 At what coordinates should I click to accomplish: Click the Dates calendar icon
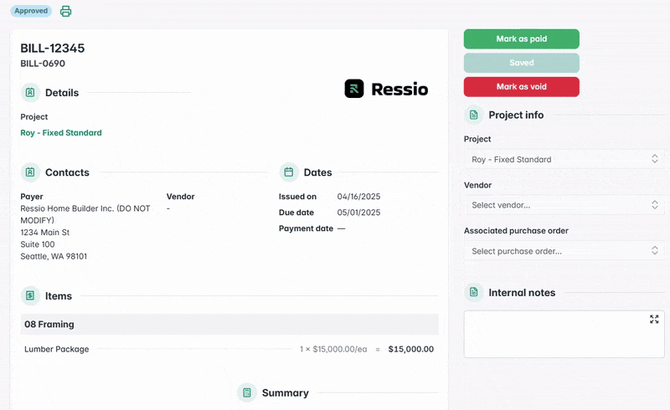[x=289, y=172]
